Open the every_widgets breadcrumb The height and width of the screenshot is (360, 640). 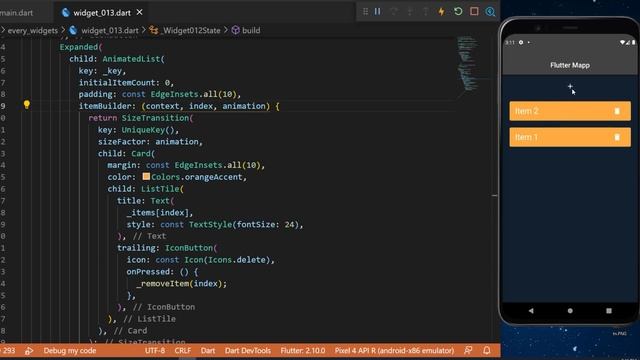(33, 30)
